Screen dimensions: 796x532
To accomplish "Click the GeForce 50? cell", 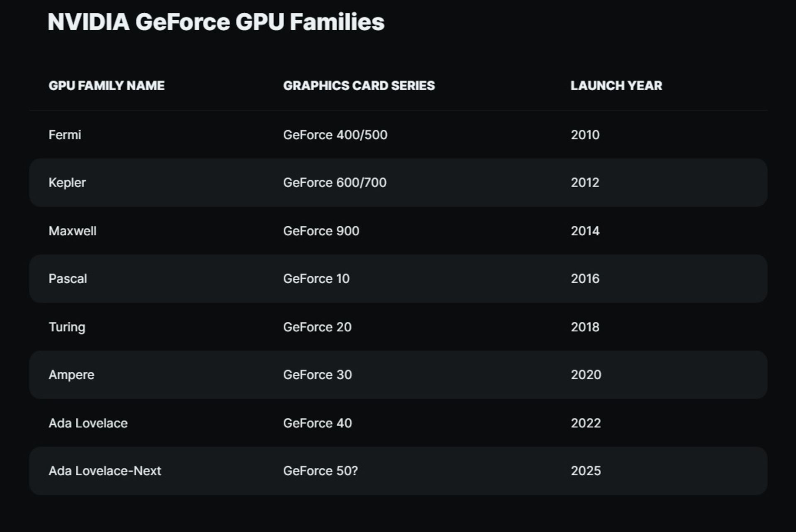I will coord(320,471).
